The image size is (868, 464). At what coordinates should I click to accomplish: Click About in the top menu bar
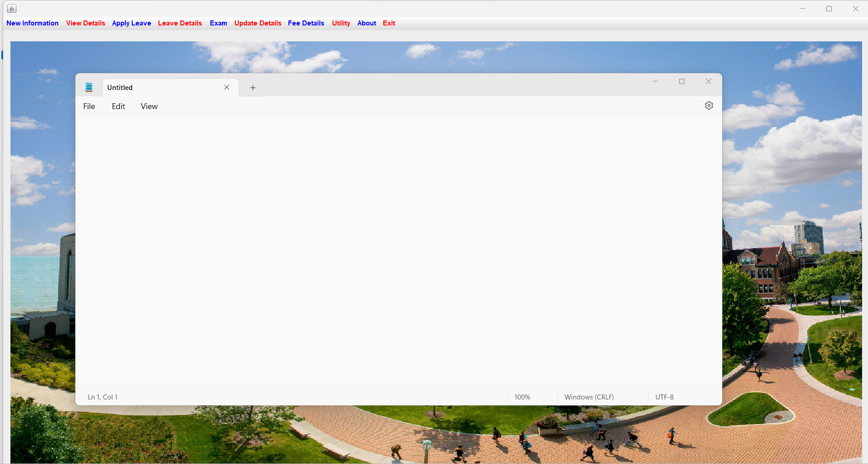366,23
